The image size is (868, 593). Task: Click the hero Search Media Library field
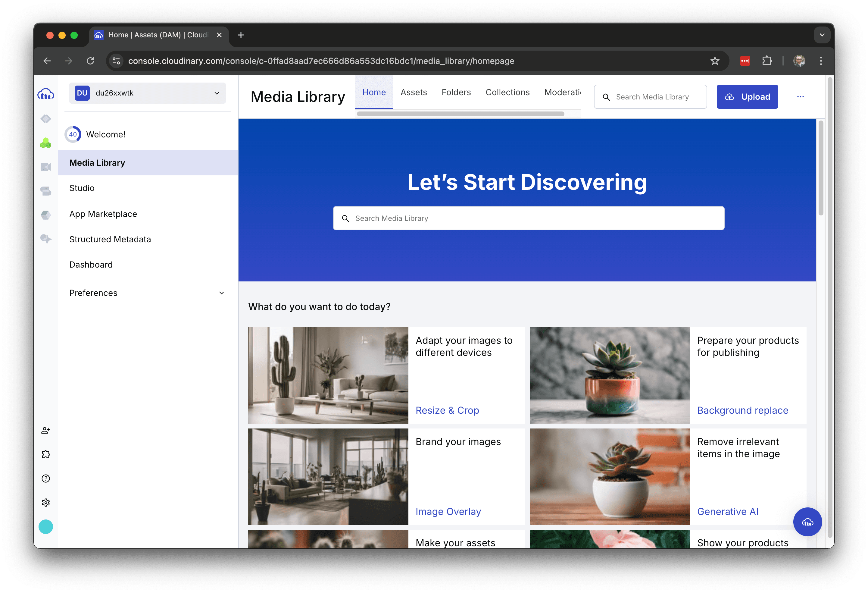coord(529,218)
